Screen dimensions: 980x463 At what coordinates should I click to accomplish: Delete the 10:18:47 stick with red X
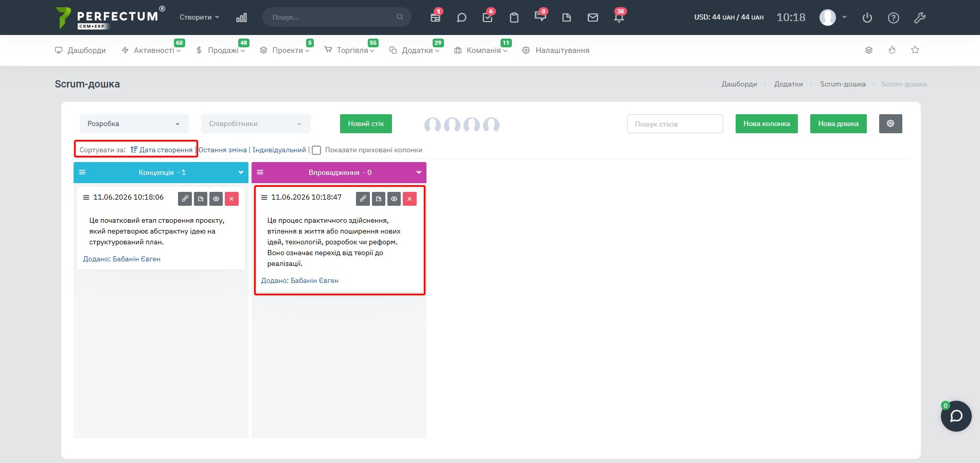(409, 199)
